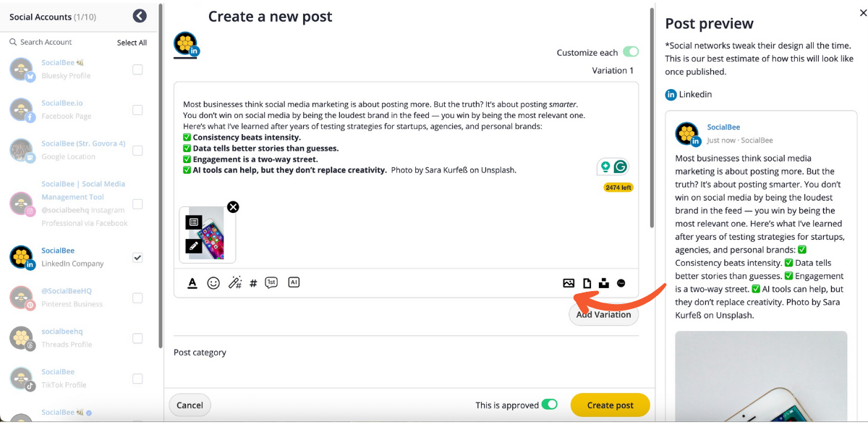Click the add image icon
Screen dimensions: 868x425
pyautogui.click(x=569, y=283)
